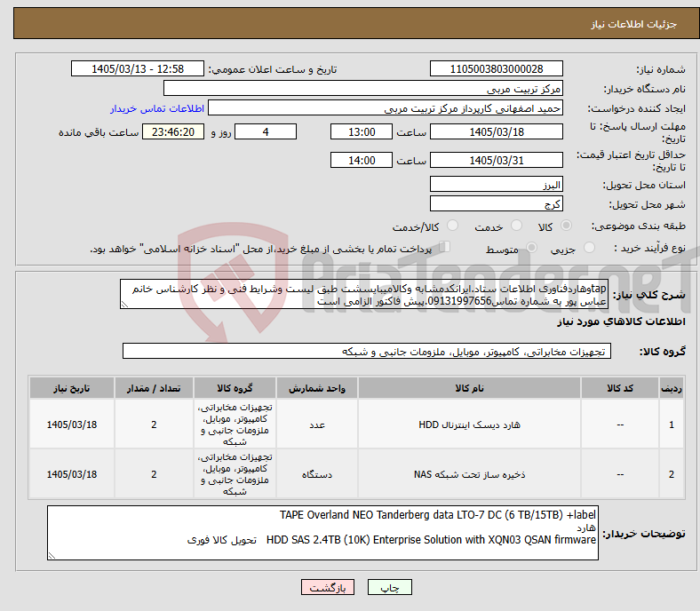Image resolution: width=700 pixels, height=611 pixels.
Task: Click the جزئیات اطلاعات نیاز page header
Action: (634, 24)
